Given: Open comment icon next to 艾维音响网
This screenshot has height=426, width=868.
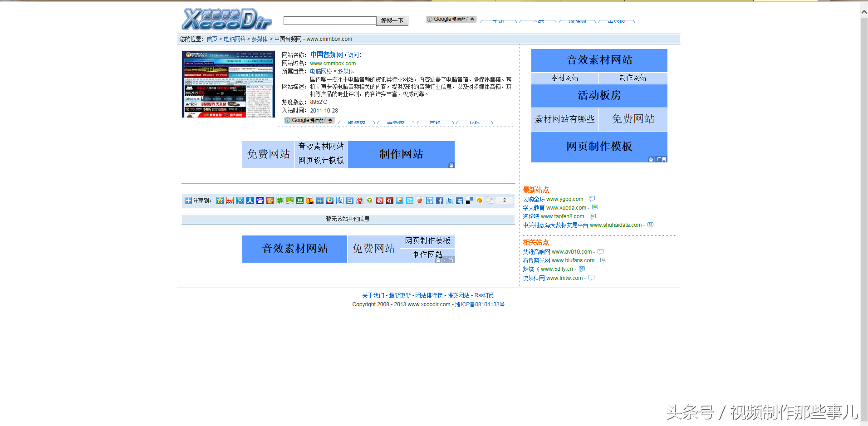Looking at the screenshot, I should coord(600,251).
